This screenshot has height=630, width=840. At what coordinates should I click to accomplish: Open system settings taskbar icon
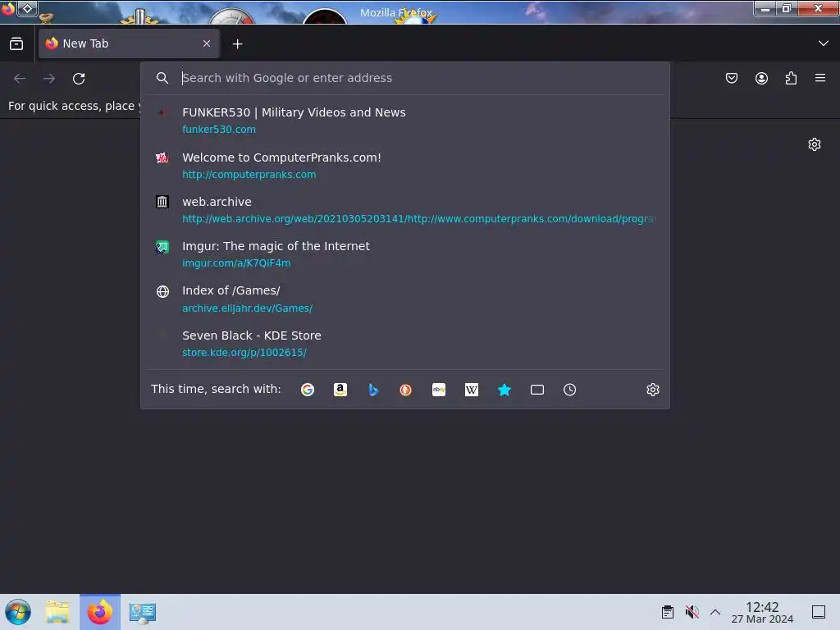tap(143, 612)
